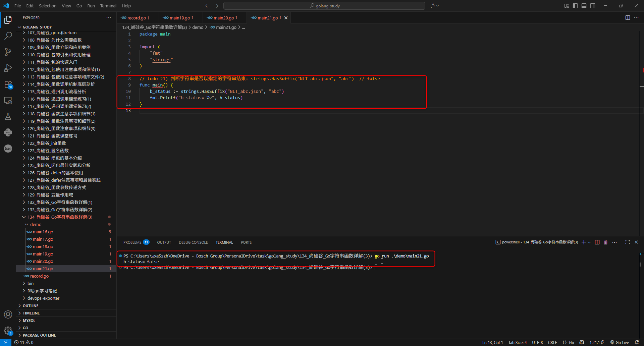Viewport: 644px width, 346px height.
Task: Open the Manage settings gear
Action: (8, 331)
